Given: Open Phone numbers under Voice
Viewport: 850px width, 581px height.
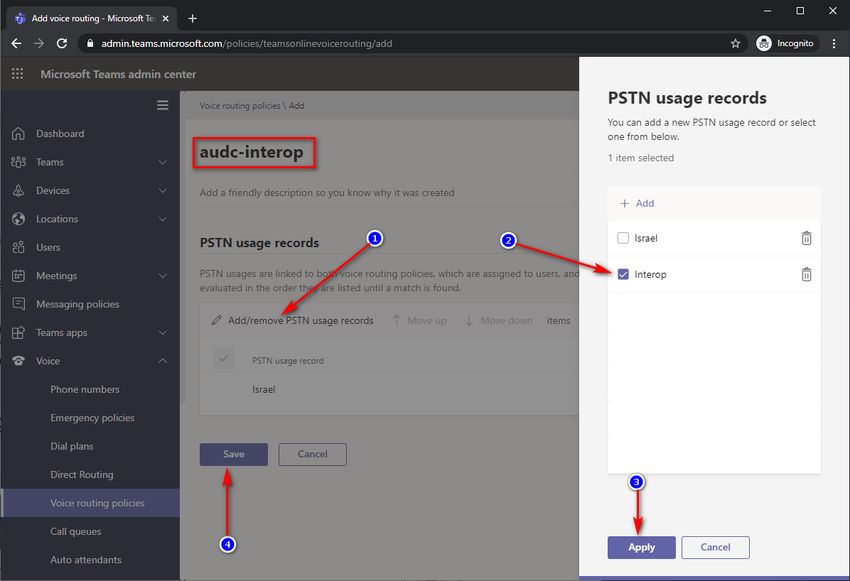Looking at the screenshot, I should (85, 389).
